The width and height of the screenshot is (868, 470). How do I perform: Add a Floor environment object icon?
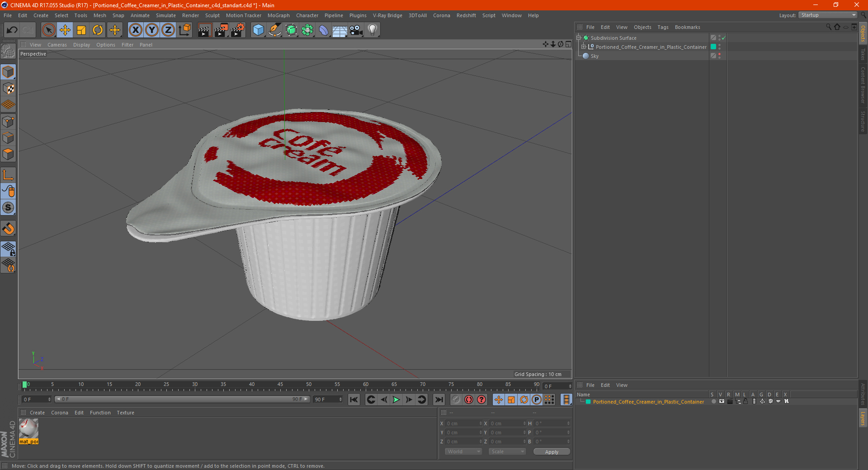(340, 30)
